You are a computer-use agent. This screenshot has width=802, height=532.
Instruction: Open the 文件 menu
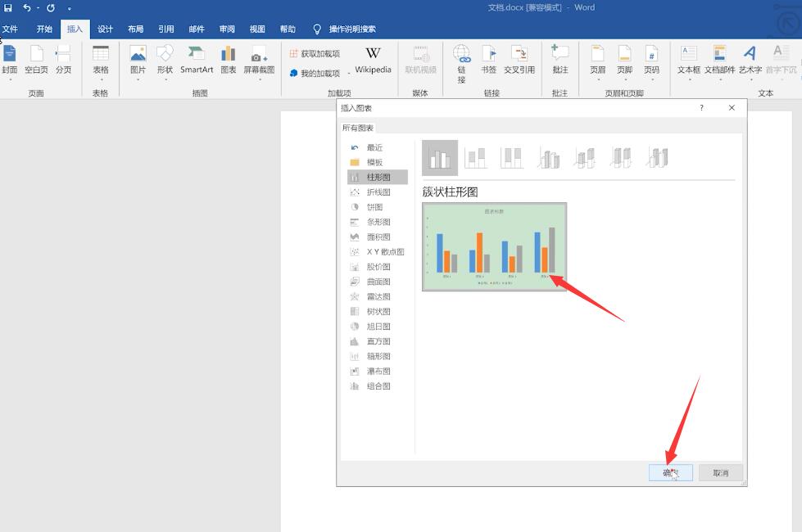(x=10, y=29)
